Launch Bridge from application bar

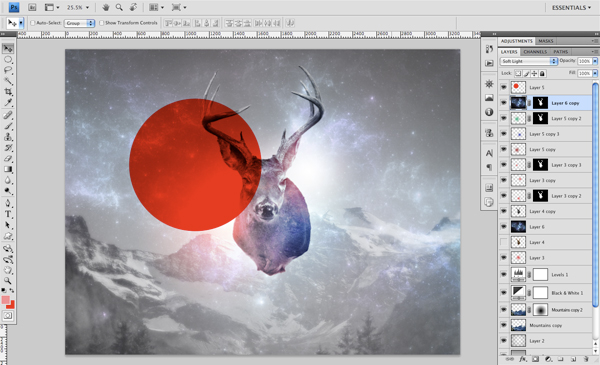32,7
